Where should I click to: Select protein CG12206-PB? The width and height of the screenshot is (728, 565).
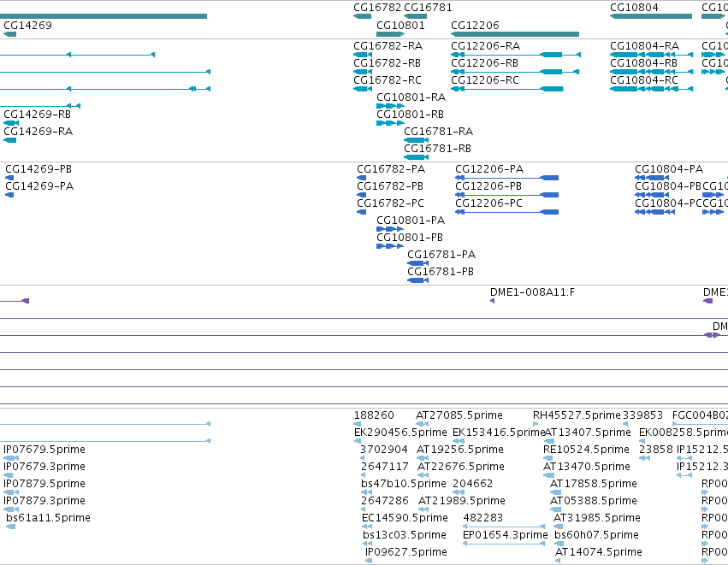[488, 186]
